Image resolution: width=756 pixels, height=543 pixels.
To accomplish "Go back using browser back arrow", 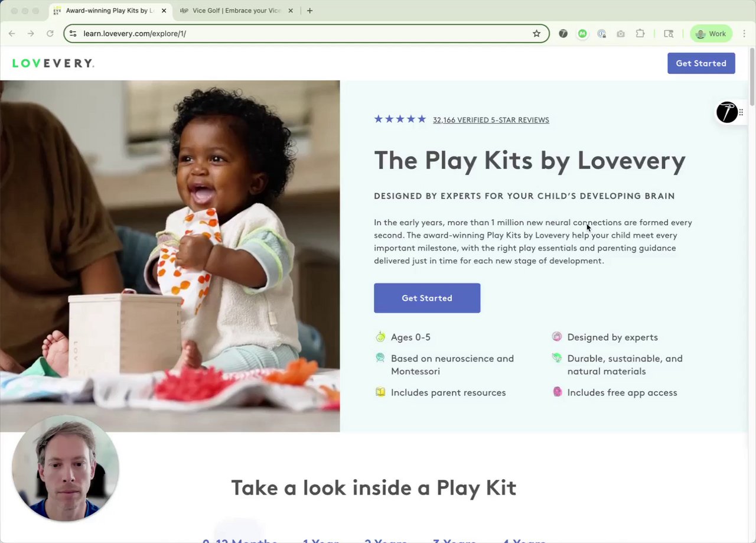I will click(12, 34).
